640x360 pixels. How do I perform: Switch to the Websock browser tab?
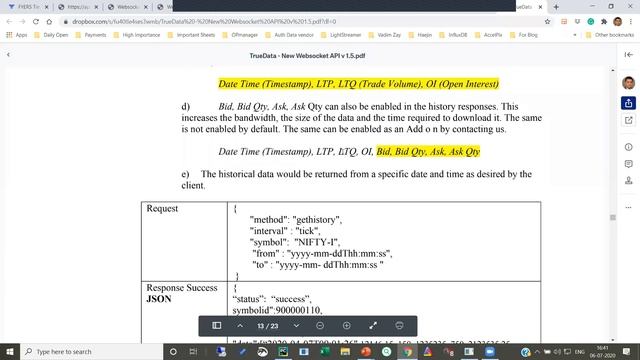pyautogui.click(x=127, y=7)
